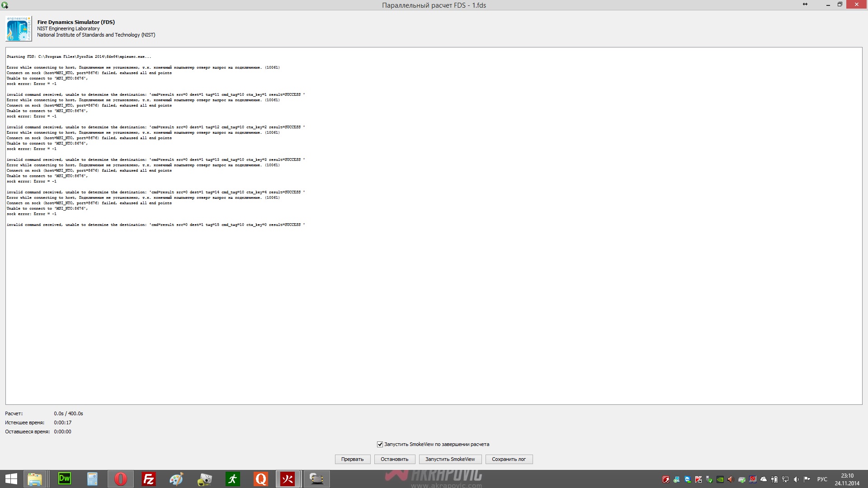Launch SmokeView with Запустить SmokeView button

450,459
